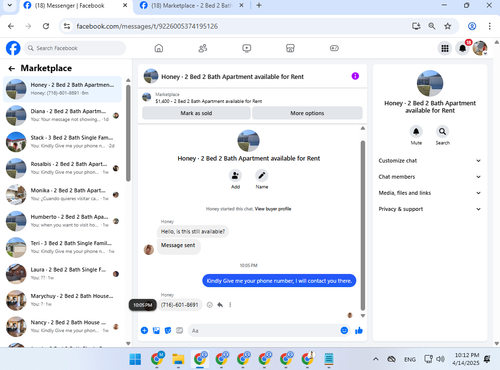This screenshot has width=500, height=370.
Task: Reload the page in the browser
Action: click(46, 26)
